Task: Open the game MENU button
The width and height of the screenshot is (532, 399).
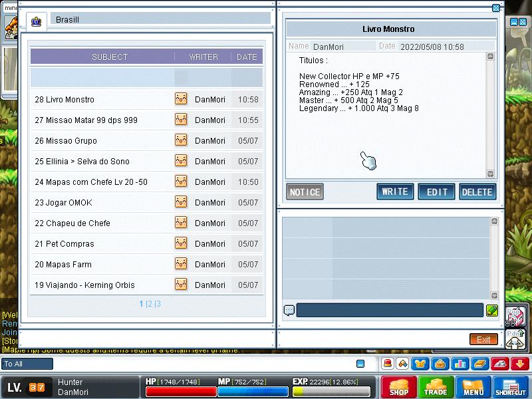Action: (473, 387)
